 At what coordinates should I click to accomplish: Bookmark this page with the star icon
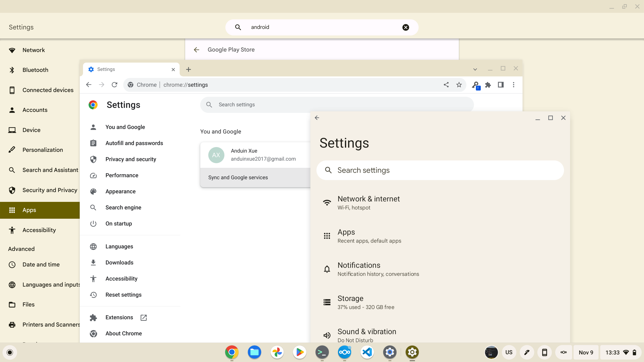pos(459,85)
